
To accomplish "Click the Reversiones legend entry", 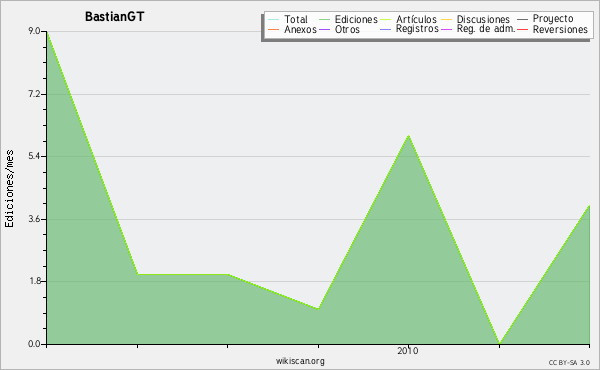I will tap(552, 29).
